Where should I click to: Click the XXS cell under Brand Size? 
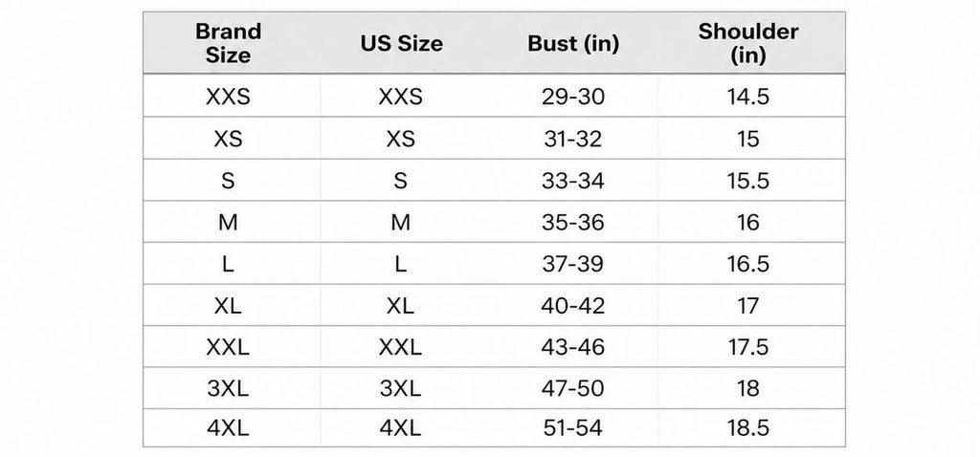tap(228, 97)
